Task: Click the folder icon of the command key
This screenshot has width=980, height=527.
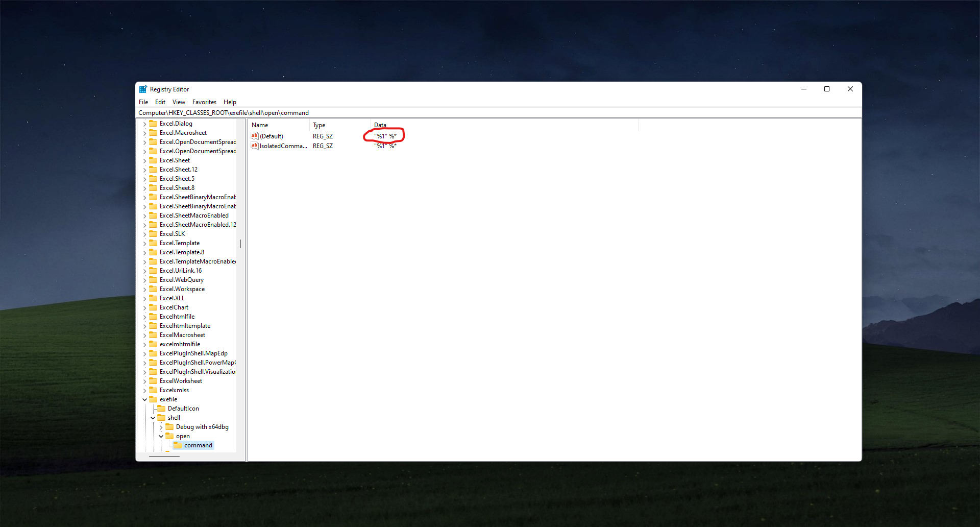Action: (178, 445)
